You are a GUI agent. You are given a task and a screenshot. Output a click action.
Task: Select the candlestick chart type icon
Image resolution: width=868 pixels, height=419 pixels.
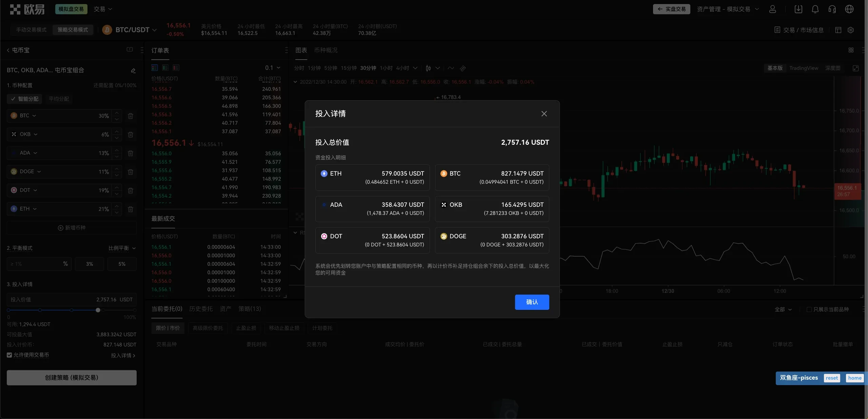[428, 68]
